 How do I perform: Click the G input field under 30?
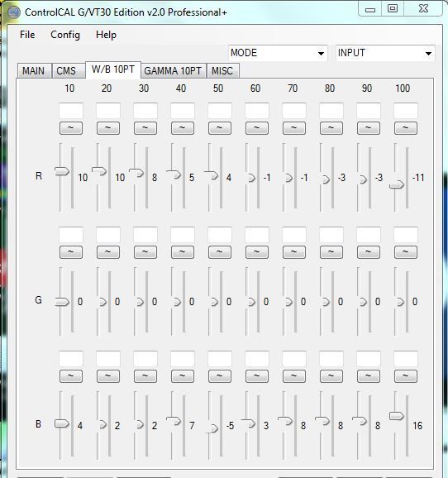145,235
